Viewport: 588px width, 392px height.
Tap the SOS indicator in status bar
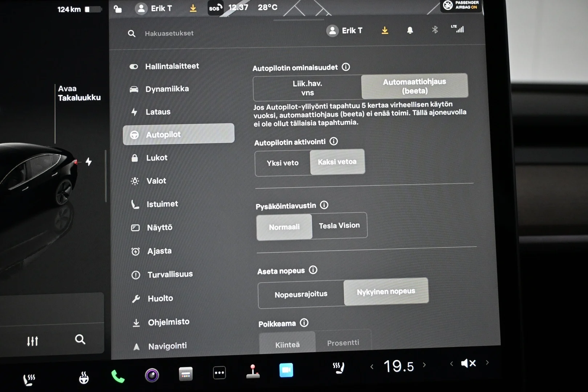click(x=215, y=8)
